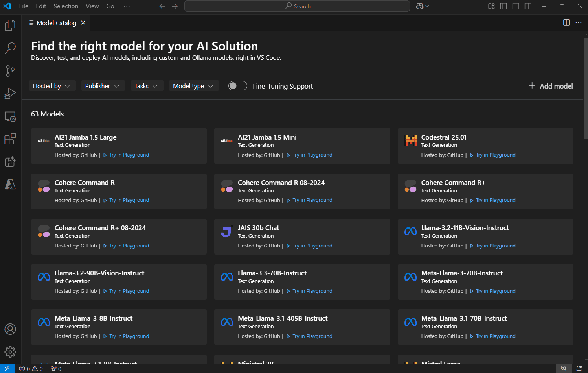
Task: Open the Copilot icon in title bar
Action: (419, 6)
